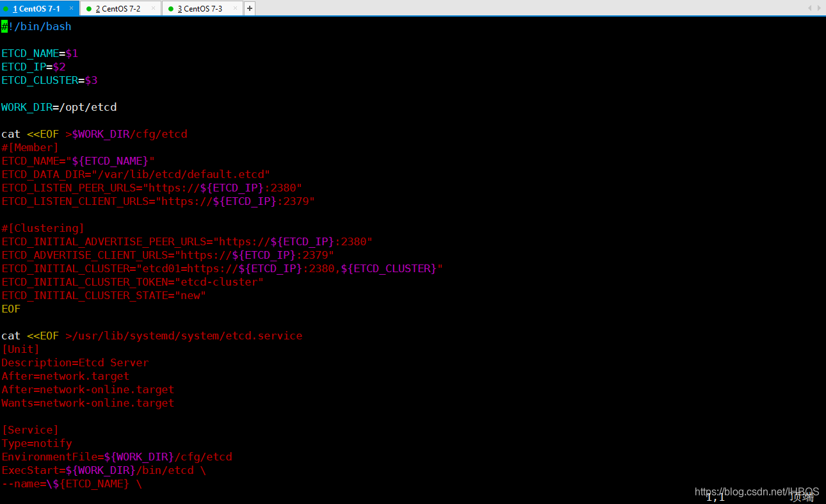Image resolution: width=826 pixels, height=504 pixels.
Task: Click the tab bar scroll-right arrow
Action: coord(818,8)
